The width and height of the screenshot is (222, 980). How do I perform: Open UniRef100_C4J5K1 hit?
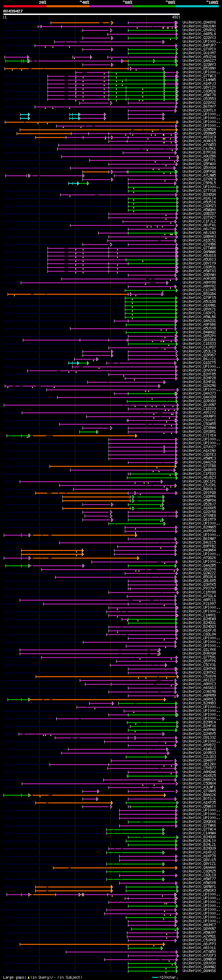[x=199, y=149]
